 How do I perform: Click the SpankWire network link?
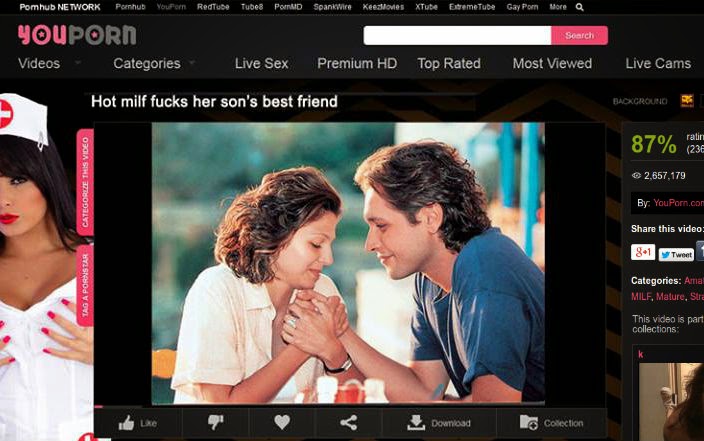[x=332, y=7]
